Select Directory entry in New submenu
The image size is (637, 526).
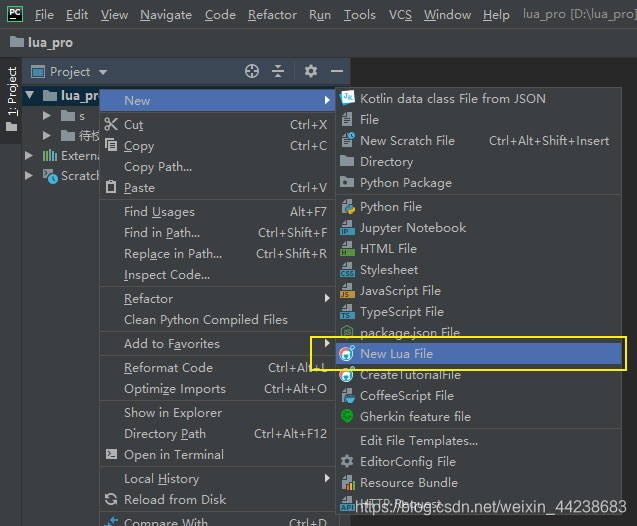pyautogui.click(x=479, y=161)
